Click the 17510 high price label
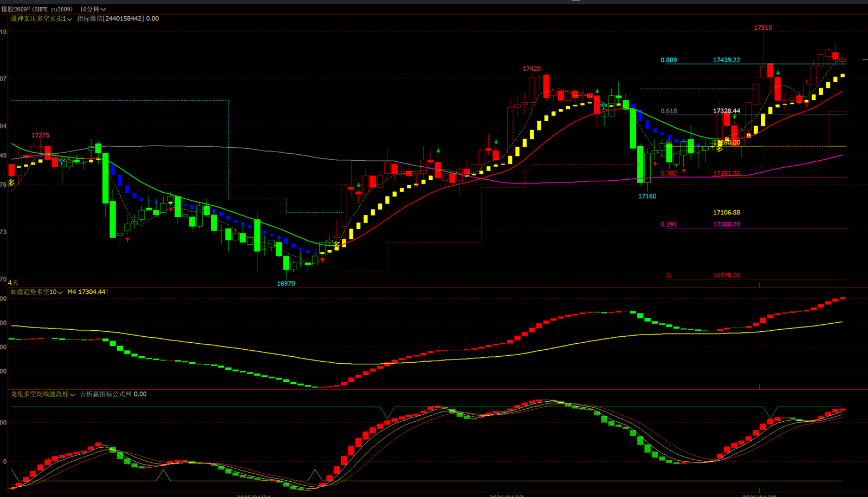The height and width of the screenshot is (497, 868). [763, 28]
